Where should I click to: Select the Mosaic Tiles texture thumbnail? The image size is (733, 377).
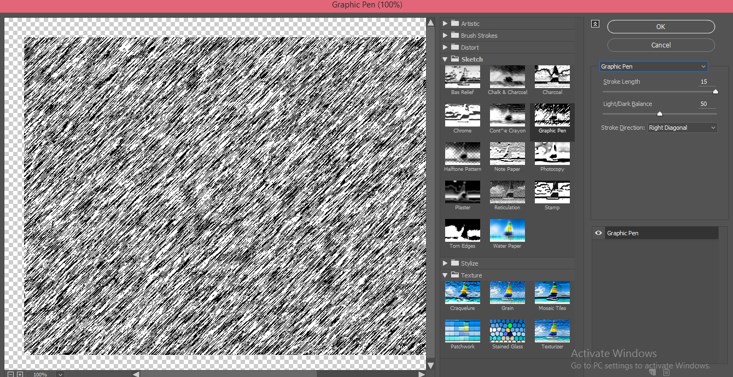(552, 292)
